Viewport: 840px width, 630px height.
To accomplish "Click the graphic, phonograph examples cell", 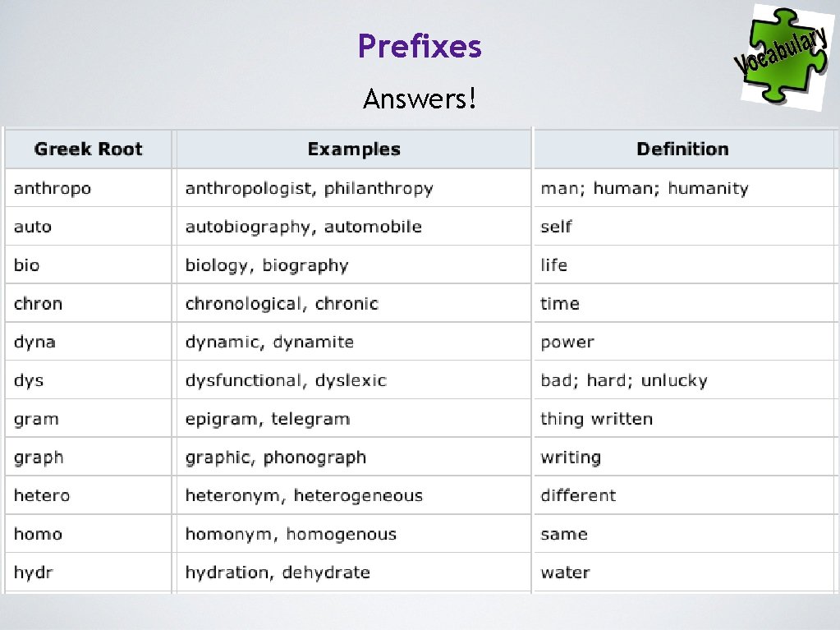I will [276, 458].
